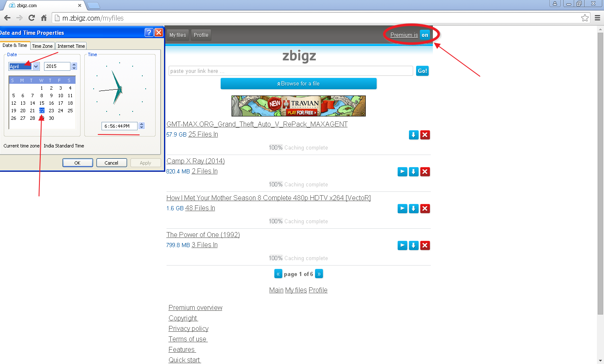
Task: Increase the year 2015 with the stepper
Action: (74, 65)
